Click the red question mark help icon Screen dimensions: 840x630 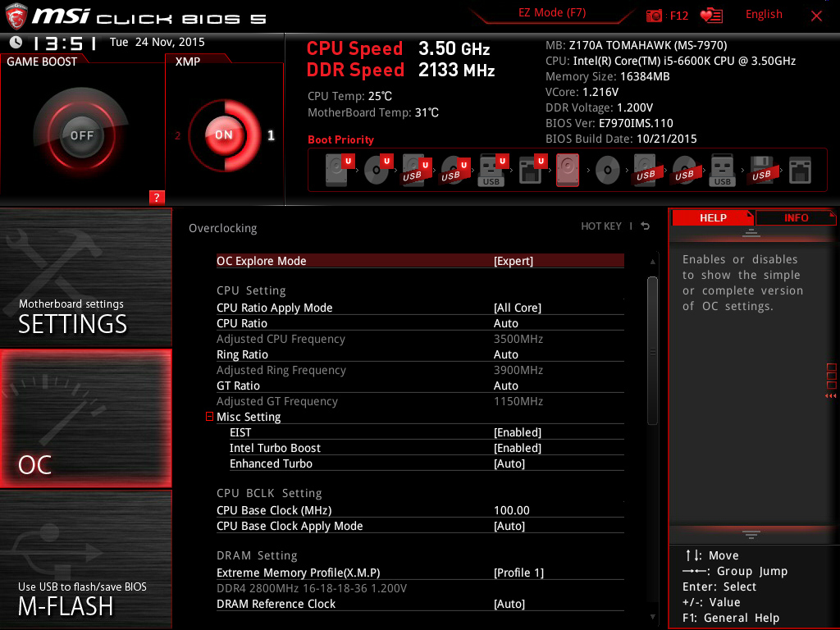157,197
